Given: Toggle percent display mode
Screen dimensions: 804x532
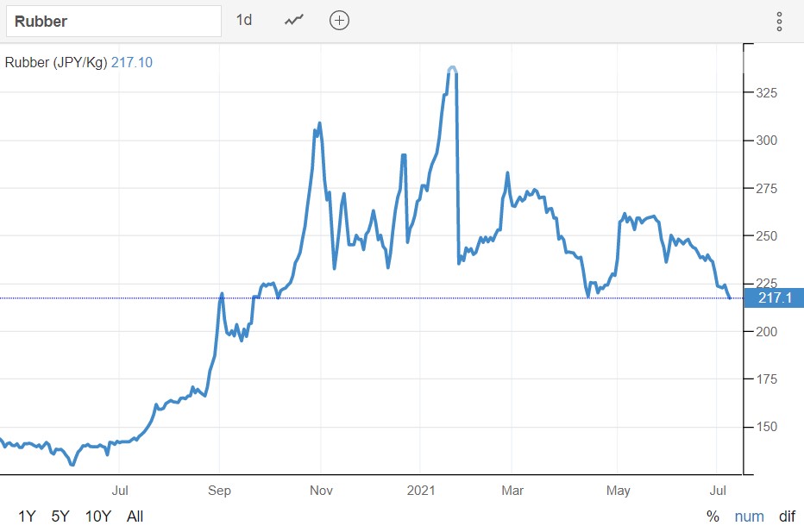Looking at the screenshot, I should (x=713, y=516).
